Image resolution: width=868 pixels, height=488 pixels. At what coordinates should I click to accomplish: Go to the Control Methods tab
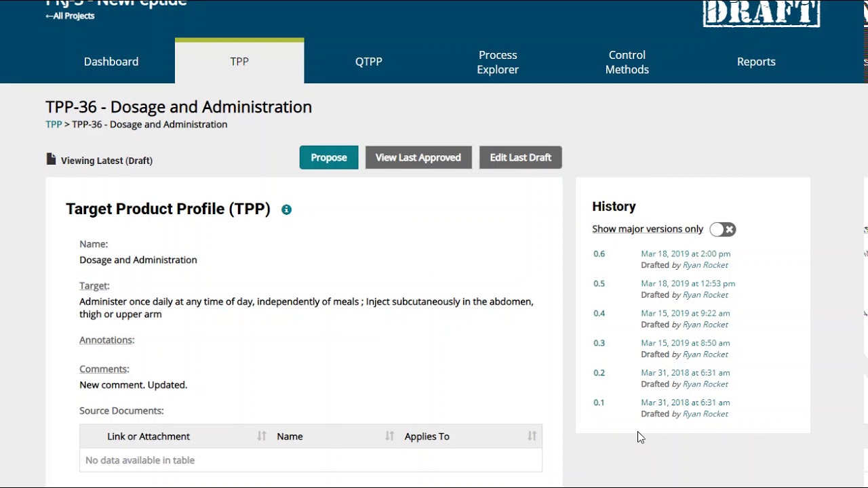pos(627,62)
